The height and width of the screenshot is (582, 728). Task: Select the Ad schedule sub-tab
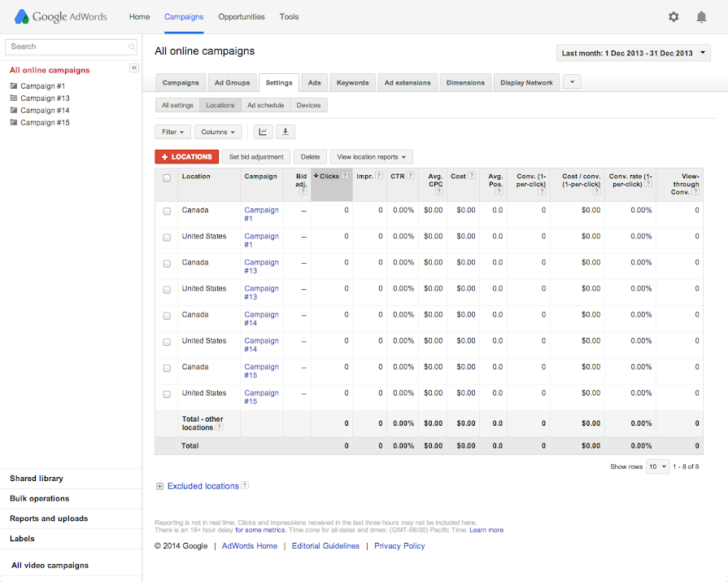pos(266,105)
